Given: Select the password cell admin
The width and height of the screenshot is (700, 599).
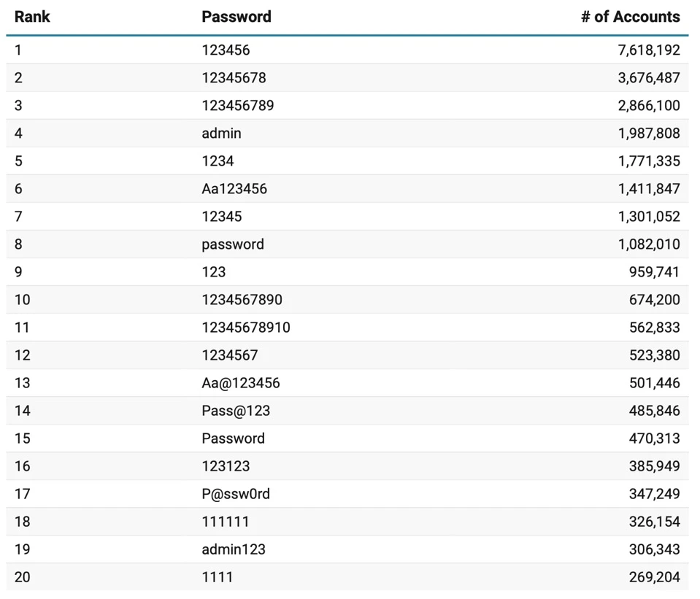Looking at the screenshot, I should coord(221,134).
